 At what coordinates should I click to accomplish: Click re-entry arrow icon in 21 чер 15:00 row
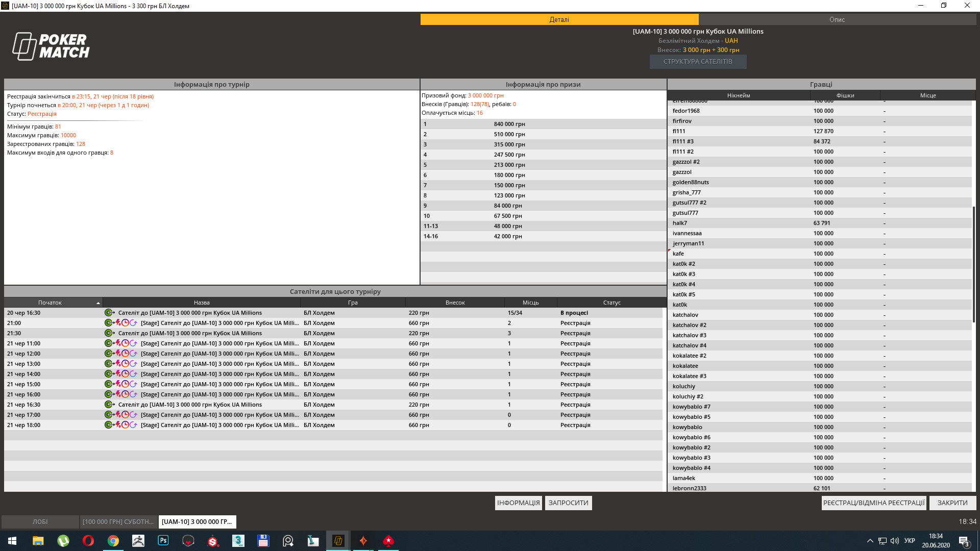133,384
